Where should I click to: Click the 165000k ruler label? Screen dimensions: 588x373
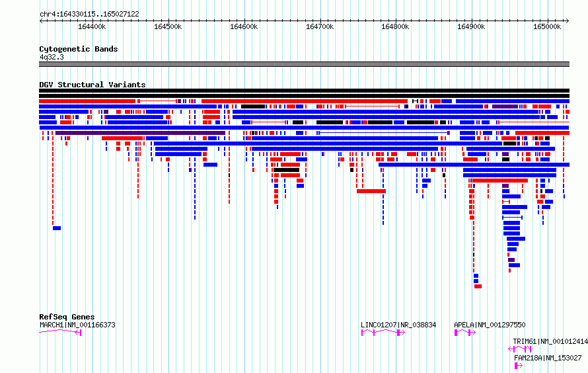[547, 26]
